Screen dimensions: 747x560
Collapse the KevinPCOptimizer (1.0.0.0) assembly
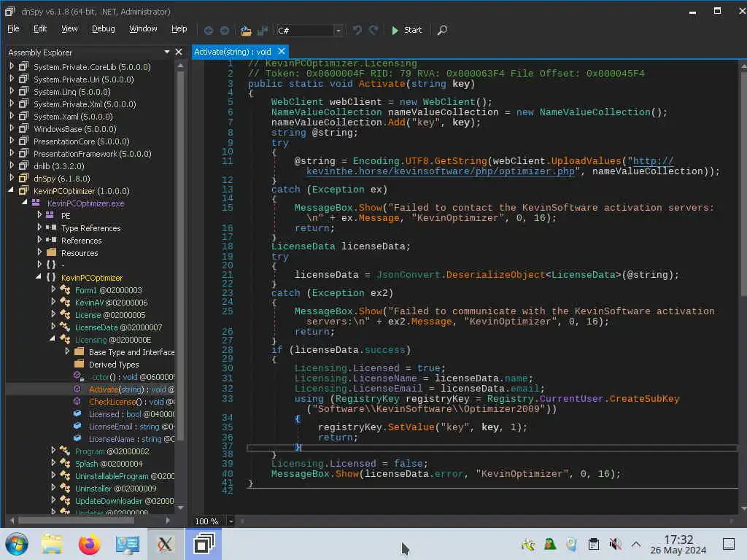click(x=11, y=190)
